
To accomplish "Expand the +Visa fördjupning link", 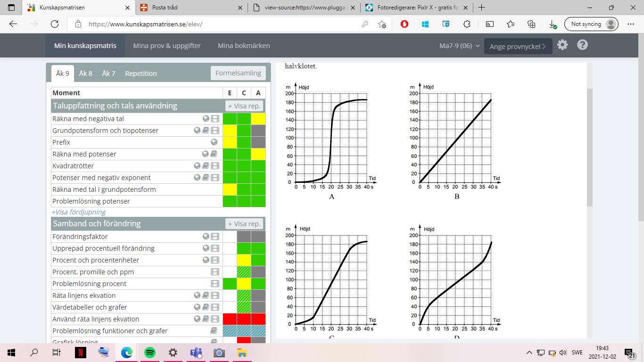I will [79, 212].
